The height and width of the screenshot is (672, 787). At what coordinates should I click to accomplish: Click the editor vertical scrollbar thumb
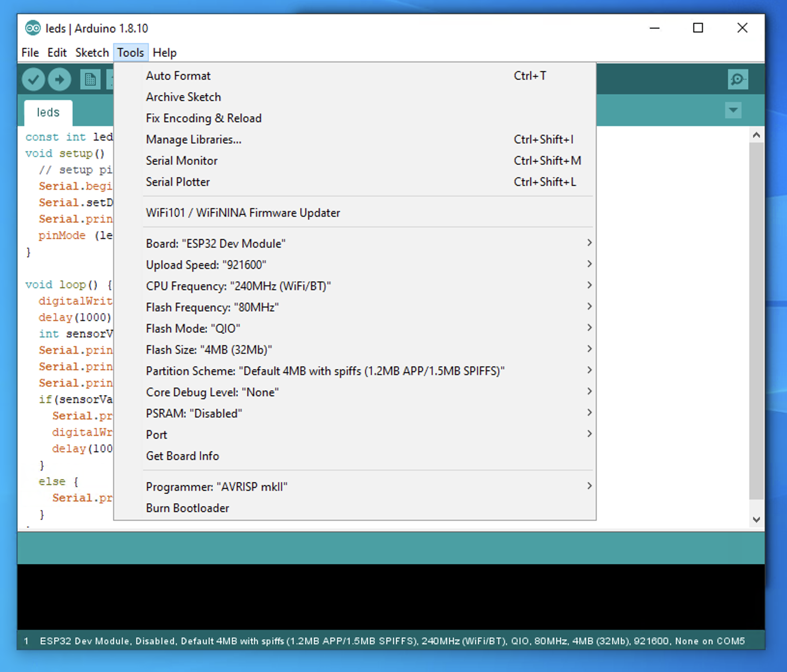click(x=757, y=321)
